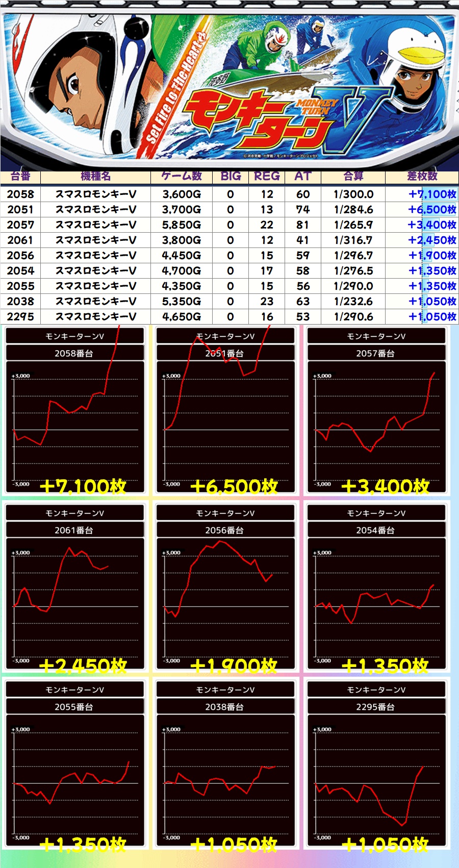
Task: Select the ゲーム数 column header
Action: tap(182, 177)
